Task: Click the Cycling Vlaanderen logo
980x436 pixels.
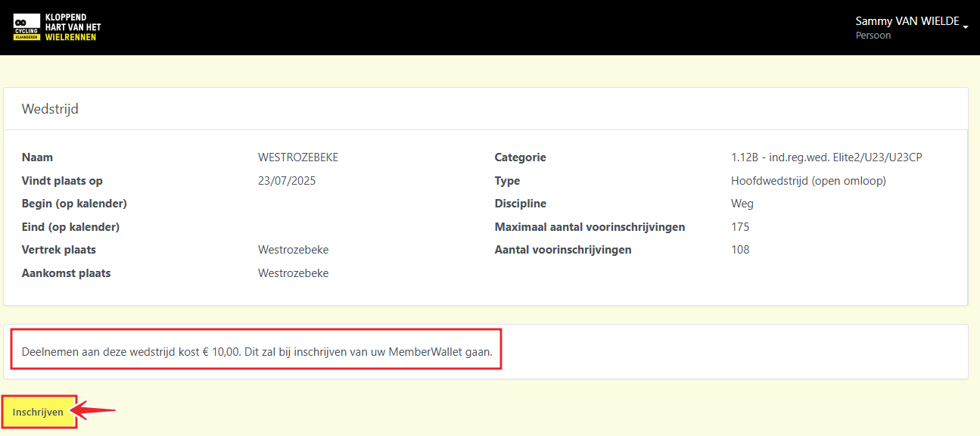Action: coord(27,27)
